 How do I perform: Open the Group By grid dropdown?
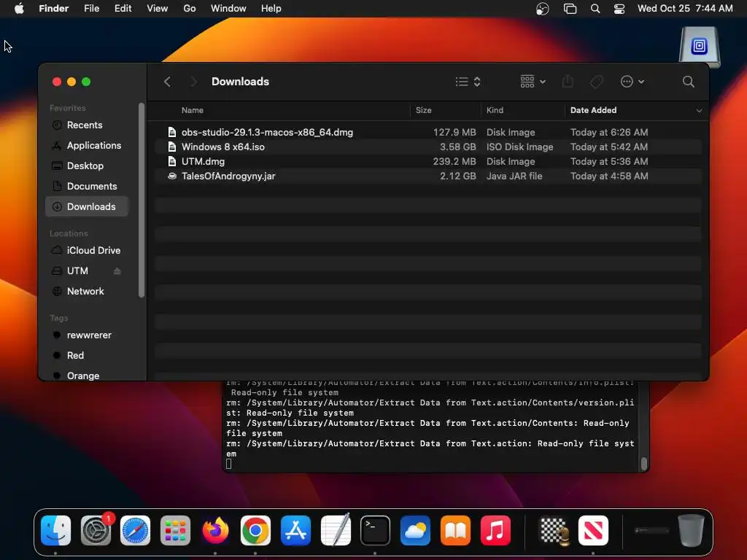[x=533, y=82]
